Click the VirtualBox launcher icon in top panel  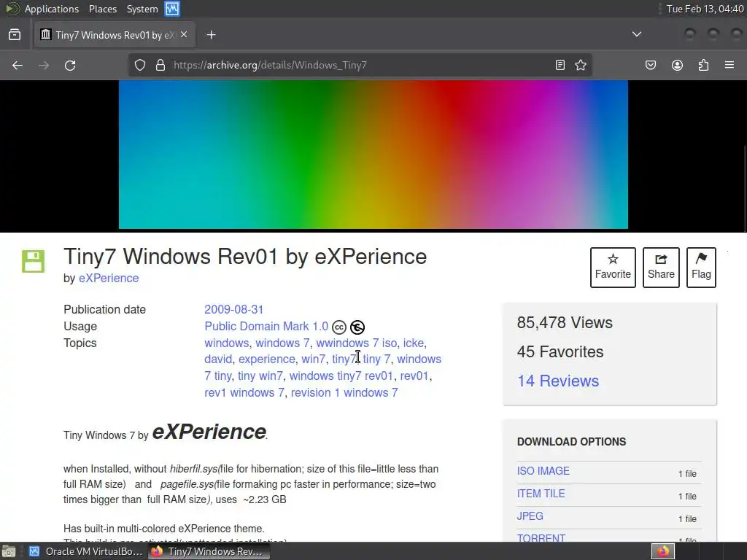tap(172, 9)
